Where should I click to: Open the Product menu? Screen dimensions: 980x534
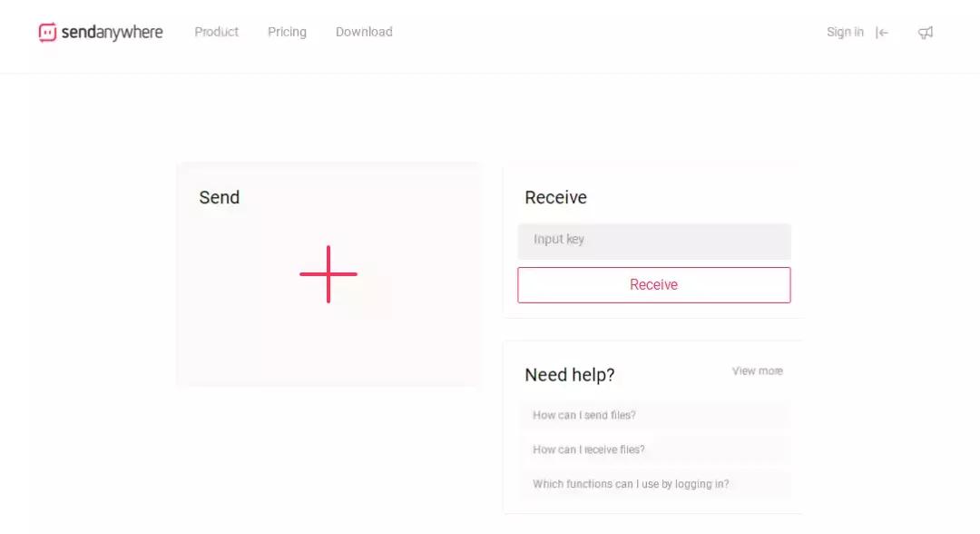click(217, 32)
